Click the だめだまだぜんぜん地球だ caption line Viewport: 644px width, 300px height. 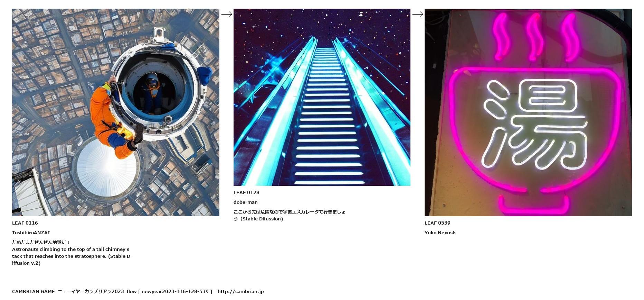pos(41,242)
